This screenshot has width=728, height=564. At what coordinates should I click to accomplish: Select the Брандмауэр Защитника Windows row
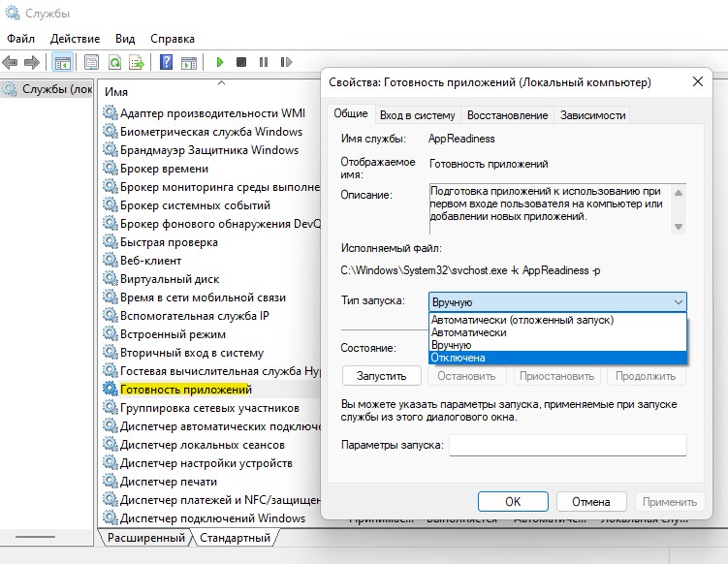(210, 150)
